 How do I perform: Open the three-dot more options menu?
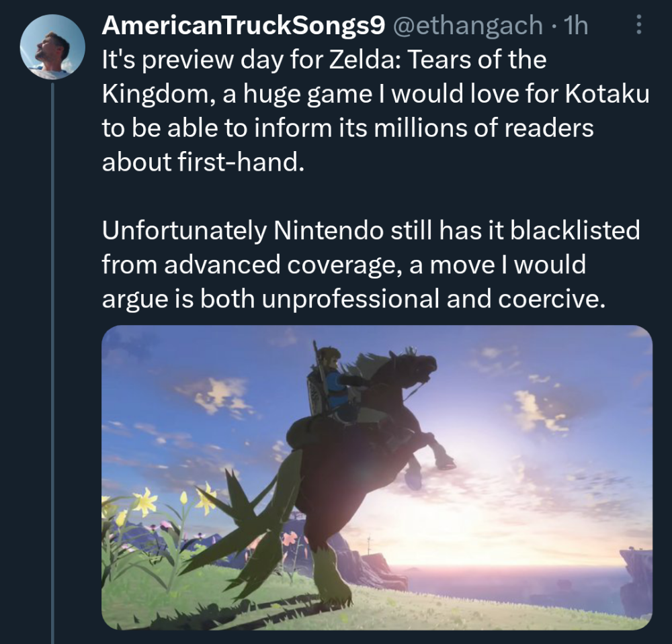(x=638, y=26)
